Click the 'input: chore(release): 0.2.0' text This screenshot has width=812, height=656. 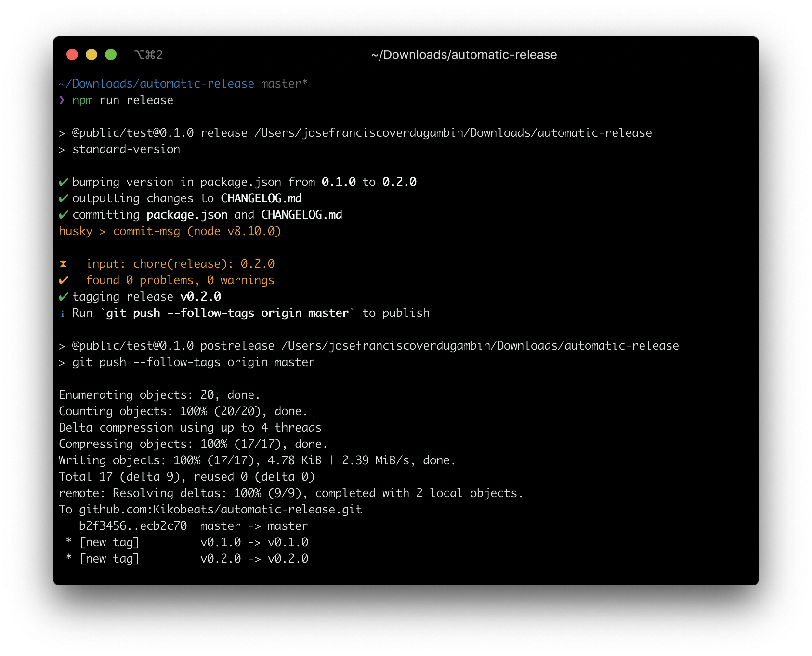tap(180, 264)
